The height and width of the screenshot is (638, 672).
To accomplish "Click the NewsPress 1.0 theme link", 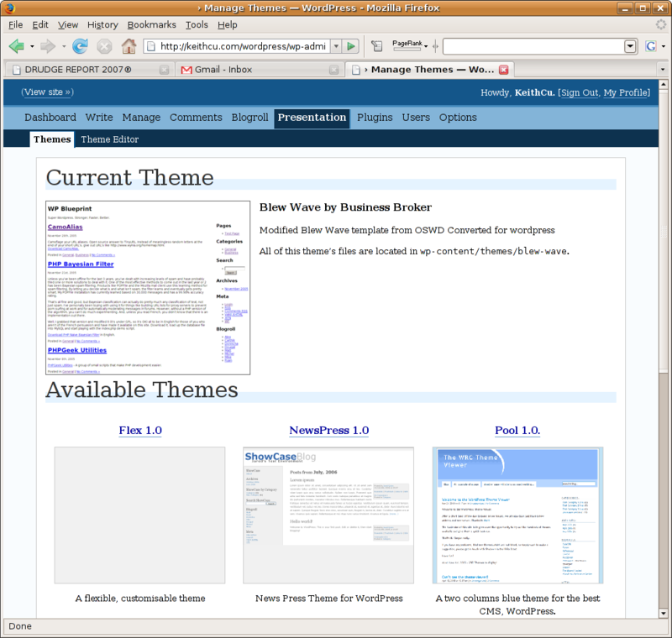I will (329, 431).
